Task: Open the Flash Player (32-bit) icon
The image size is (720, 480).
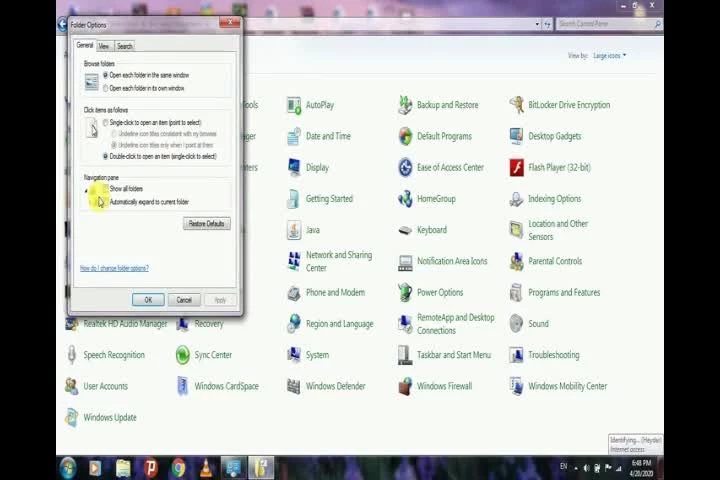Action: pyautogui.click(x=517, y=167)
